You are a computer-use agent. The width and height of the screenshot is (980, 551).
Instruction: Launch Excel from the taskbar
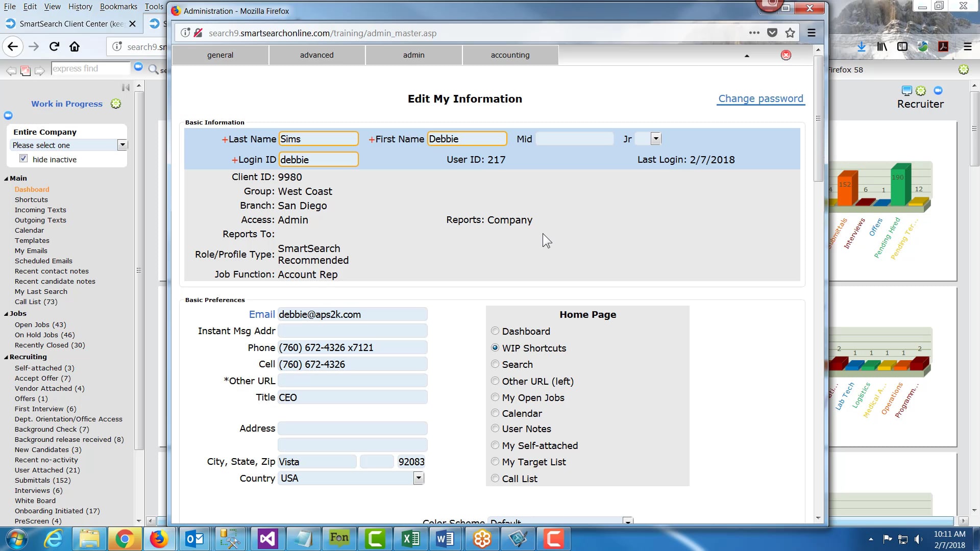(x=411, y=539)
